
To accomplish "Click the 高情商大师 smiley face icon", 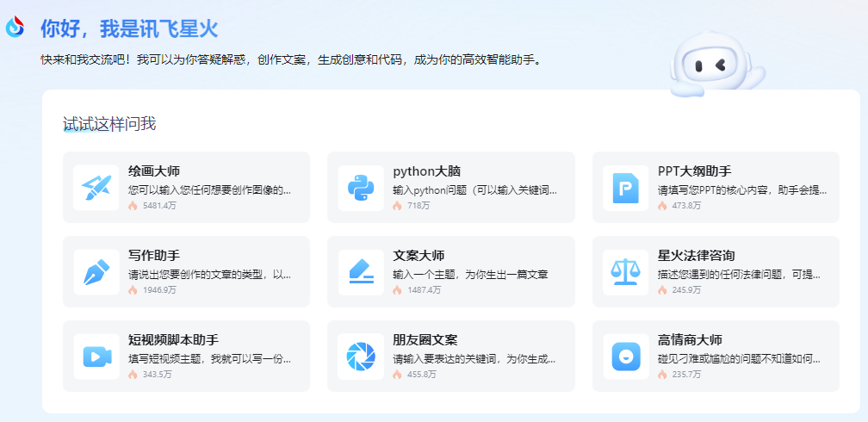I will point(625,357).
